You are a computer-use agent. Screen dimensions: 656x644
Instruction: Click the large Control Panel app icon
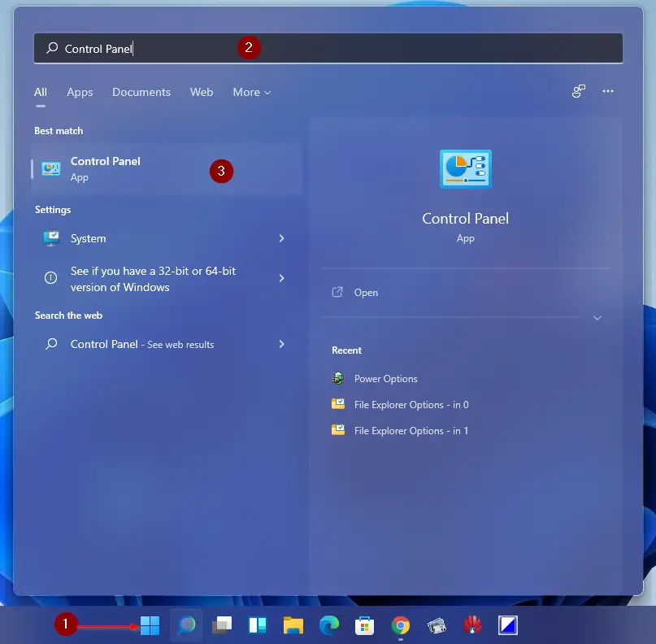[x=465, y=169]
